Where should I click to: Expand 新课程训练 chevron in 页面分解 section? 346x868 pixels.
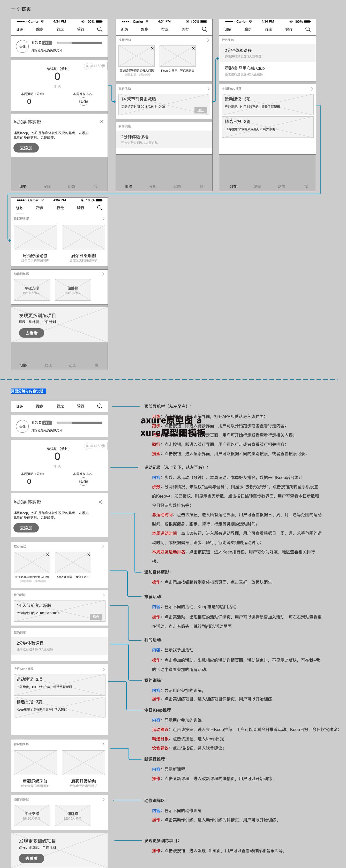click(103, 744)
